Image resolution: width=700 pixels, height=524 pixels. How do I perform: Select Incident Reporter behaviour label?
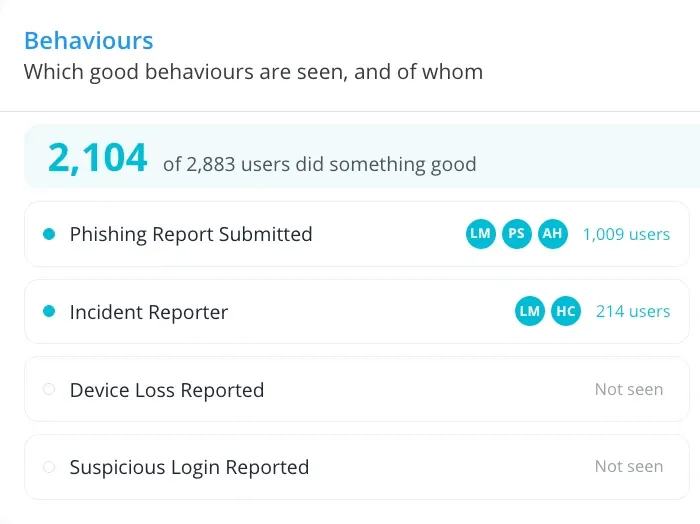tap(149, 312)
